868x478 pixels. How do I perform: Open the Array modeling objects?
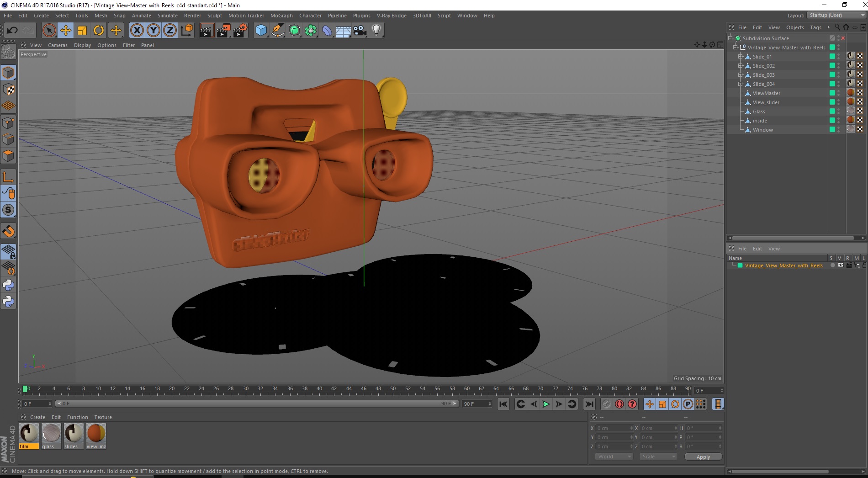tap(311, 31)
